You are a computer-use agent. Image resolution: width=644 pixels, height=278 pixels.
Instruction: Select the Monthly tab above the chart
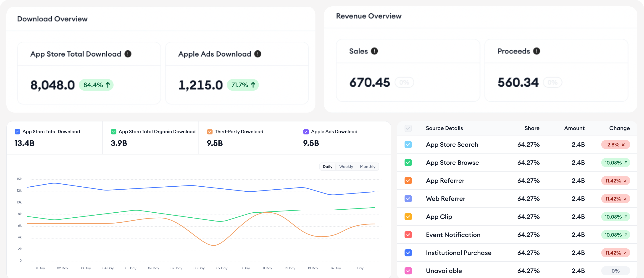coord(368,166)
